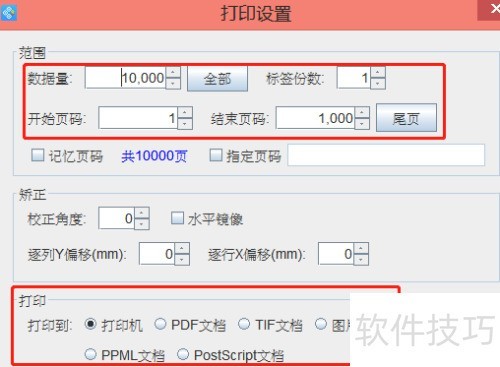Increase 数据量 with up arrow
Image resolution: width=500 pixels, height=367 pixels.
[x=173, y=73]
